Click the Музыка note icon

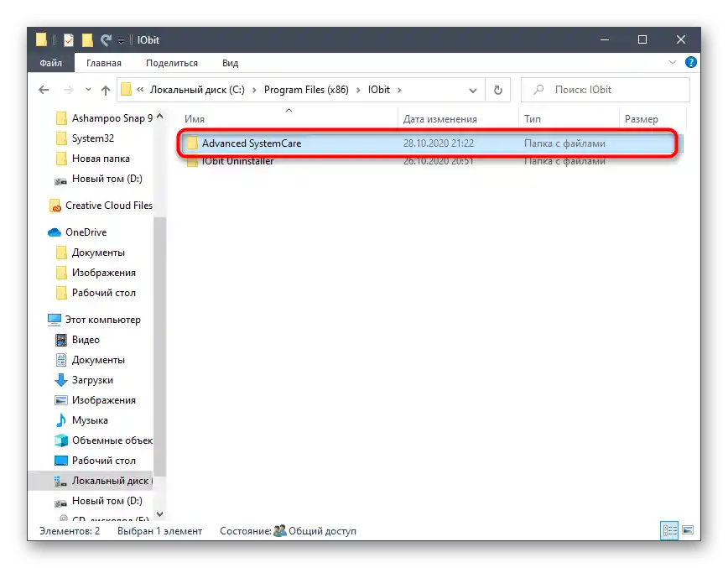tap(61, 420)
